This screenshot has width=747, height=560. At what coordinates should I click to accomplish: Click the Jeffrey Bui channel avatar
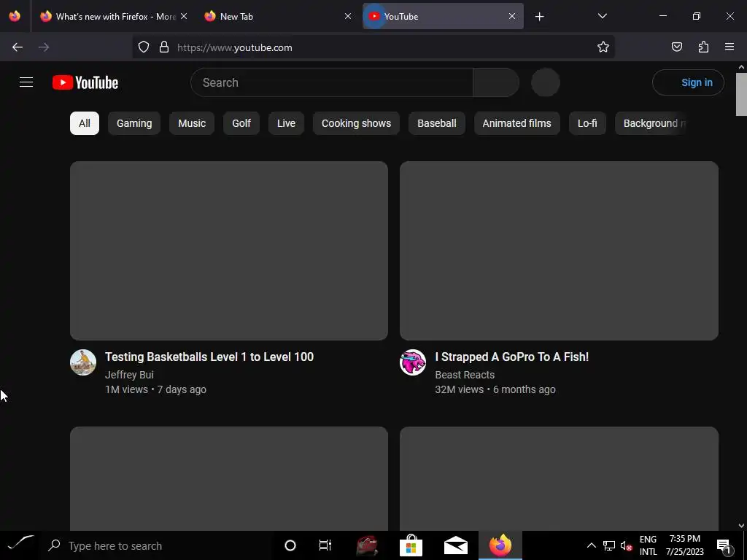click(x=83, y=362)
